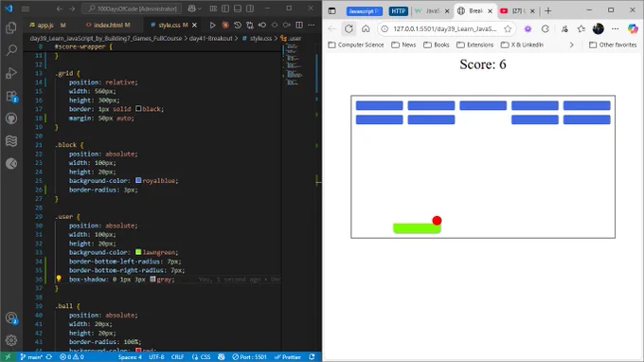Open Copilot in Edge sidebar
Image resolution: width=644 pixels, height=362 pixels.
click(x=633, y=28)
